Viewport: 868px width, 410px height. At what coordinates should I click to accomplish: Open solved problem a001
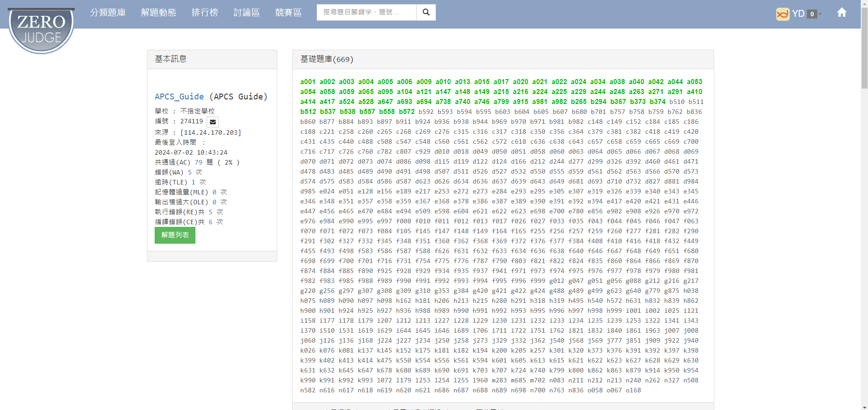click(x=308, y=82)
